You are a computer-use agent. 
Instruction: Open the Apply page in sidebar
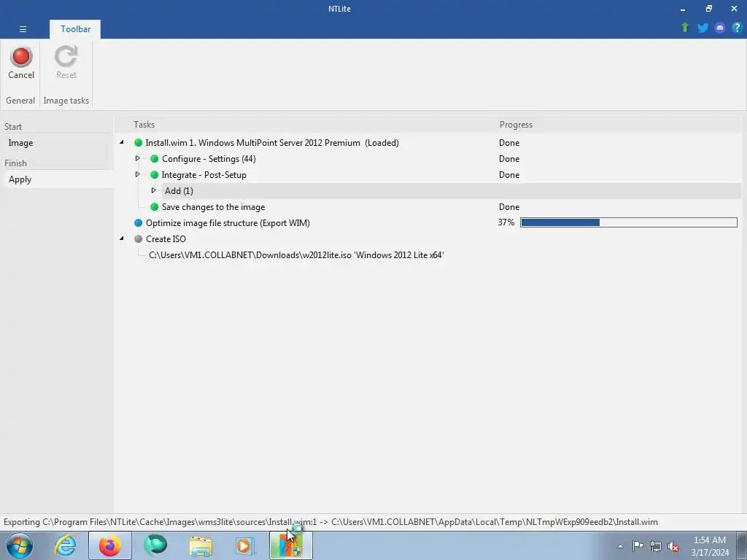pos(58,179)
